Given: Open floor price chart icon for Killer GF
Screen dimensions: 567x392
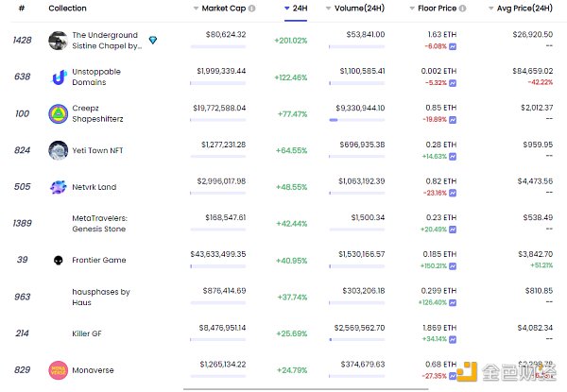Looking at the screenshot, I should coord(453,339).
